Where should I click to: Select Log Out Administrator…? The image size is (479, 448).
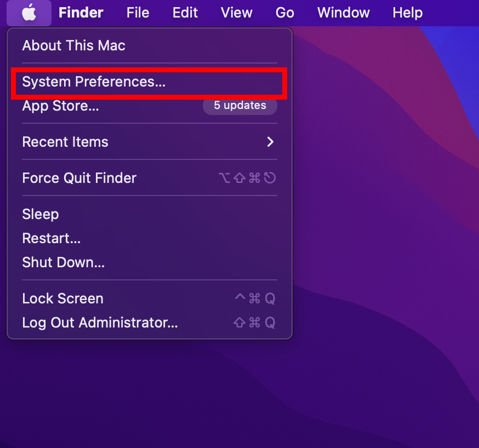click(150, 323)
